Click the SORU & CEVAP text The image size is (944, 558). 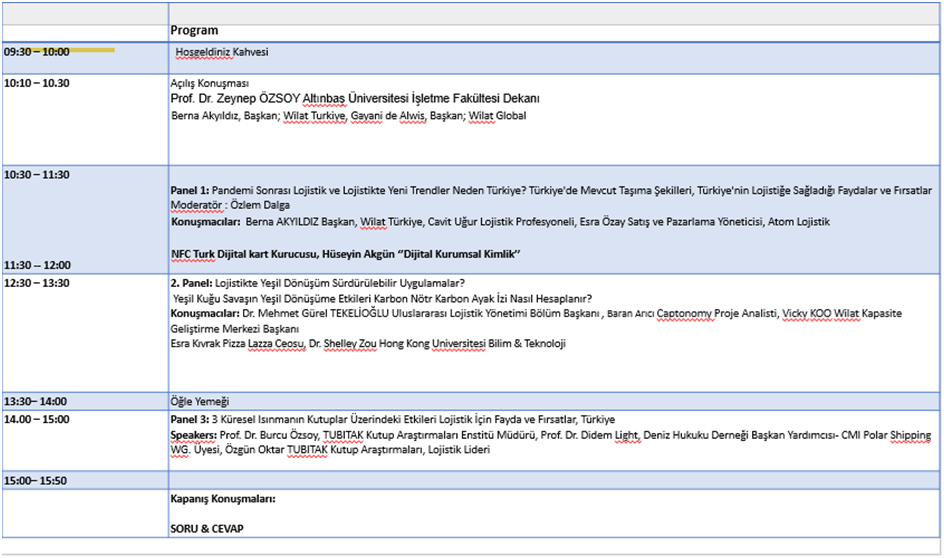(207, 528)
